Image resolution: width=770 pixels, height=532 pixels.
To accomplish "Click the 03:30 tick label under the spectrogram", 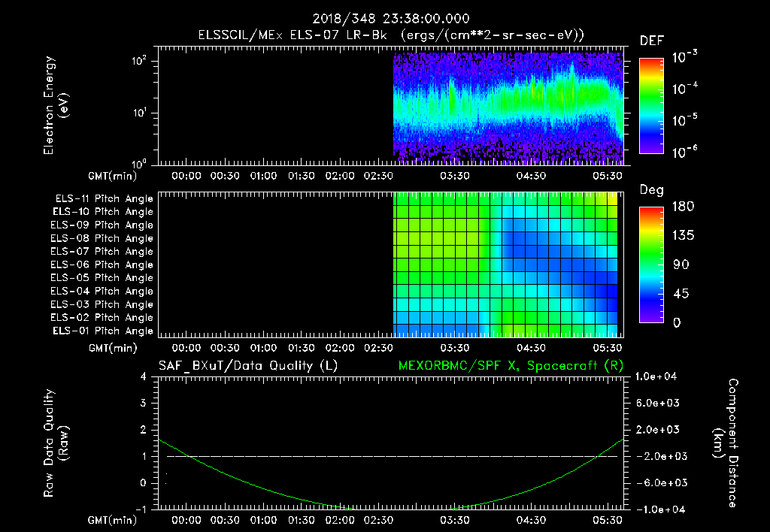I will tap(455, 176).
